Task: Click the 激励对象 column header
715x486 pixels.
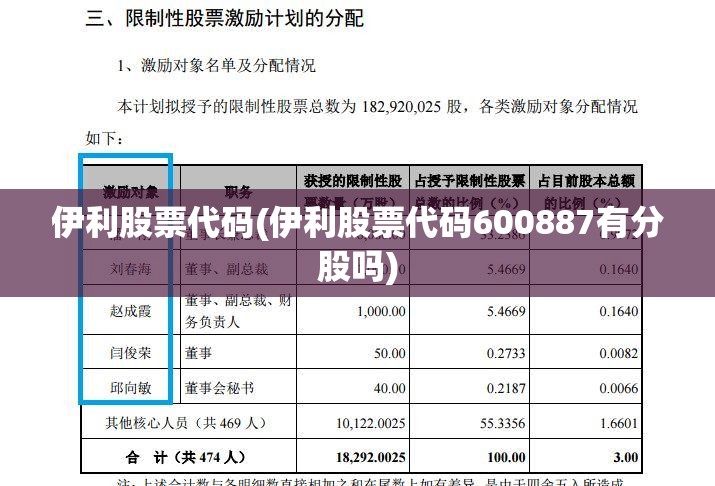Action: pos(131,192)
